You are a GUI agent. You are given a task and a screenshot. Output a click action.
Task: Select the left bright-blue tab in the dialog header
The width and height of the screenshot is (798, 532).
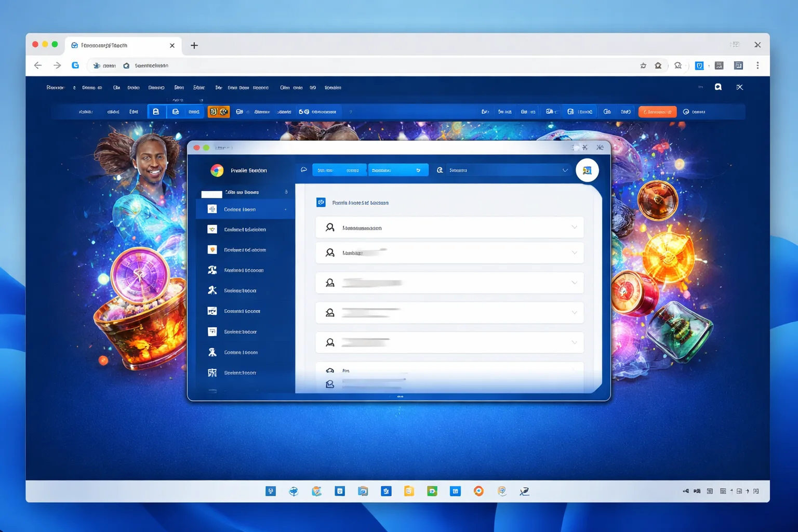(339, 170)
